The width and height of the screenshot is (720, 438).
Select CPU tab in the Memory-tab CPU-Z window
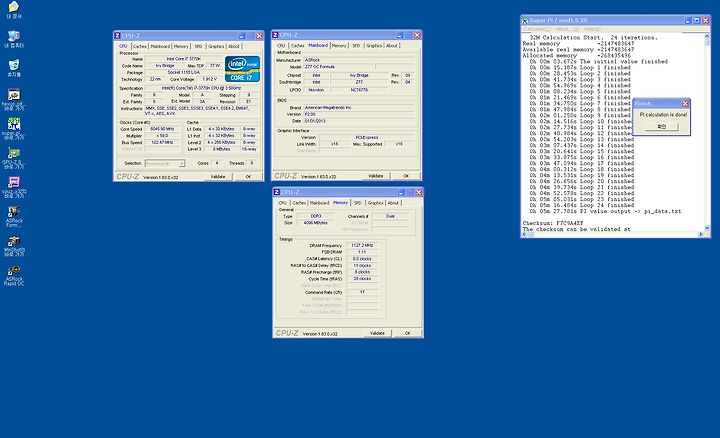coord(282,203)
